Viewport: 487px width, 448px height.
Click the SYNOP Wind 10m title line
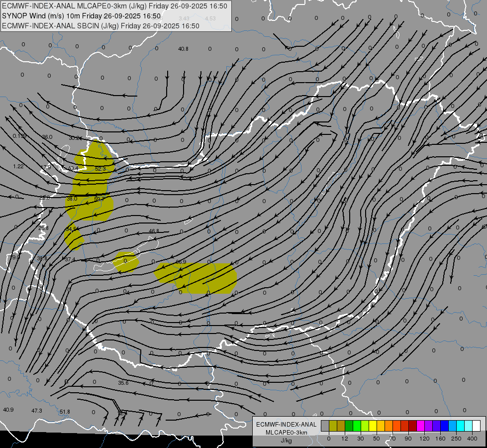click(x=81, y=16)
